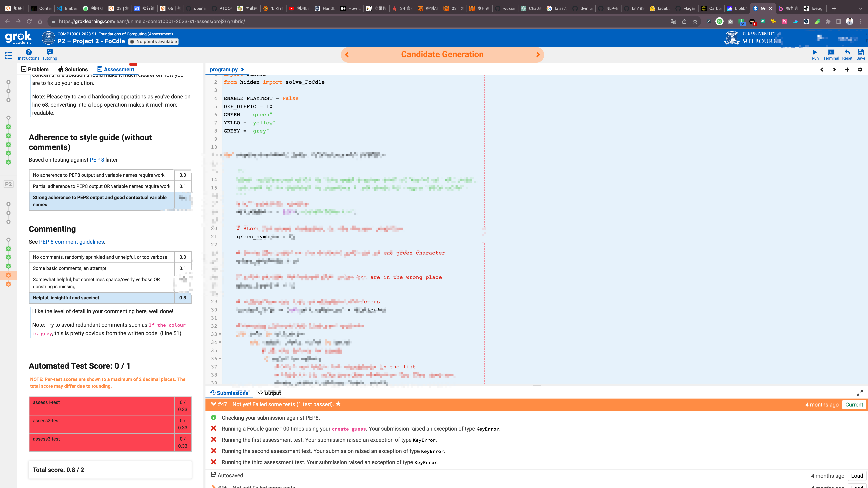
Task: Click the Checking your submission against PEP8 line
Action: [271, 418]
